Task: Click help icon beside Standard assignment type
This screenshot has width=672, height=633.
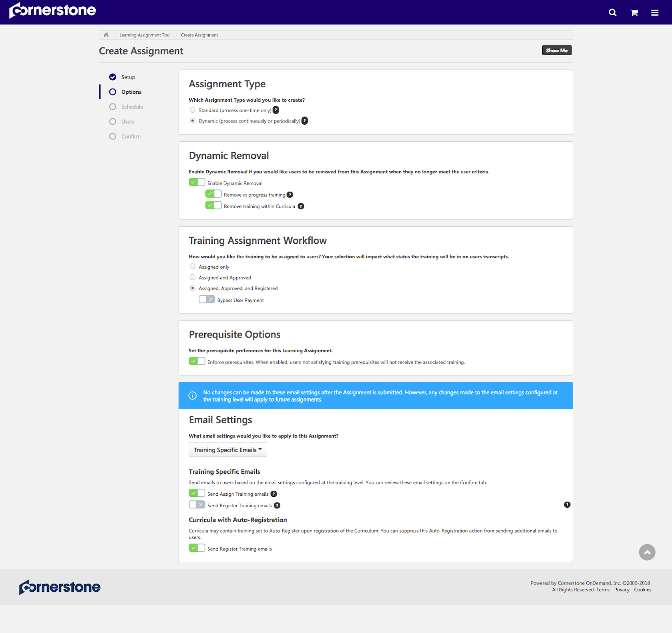Action: click(x=276, y=110)
